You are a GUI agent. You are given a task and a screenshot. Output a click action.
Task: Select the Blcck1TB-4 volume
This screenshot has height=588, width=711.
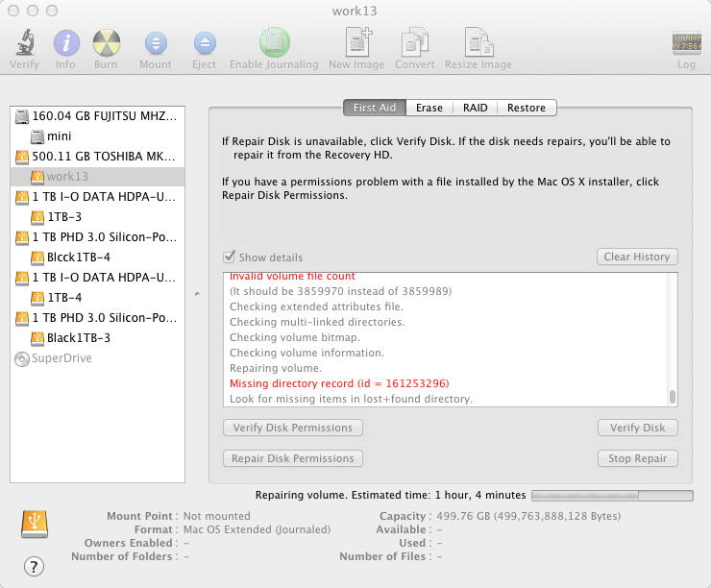pos(97,257)
